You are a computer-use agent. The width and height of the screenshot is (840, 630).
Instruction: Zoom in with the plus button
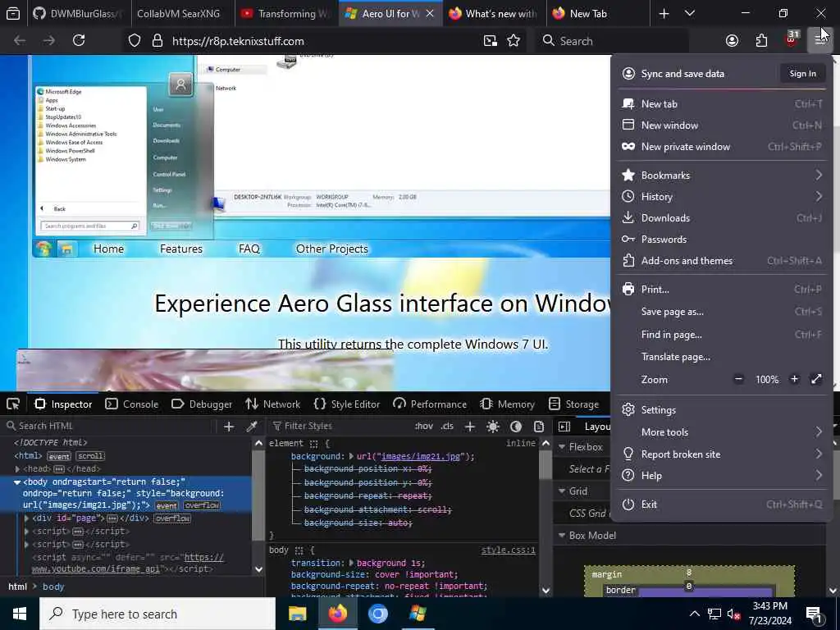pos(794,379)
